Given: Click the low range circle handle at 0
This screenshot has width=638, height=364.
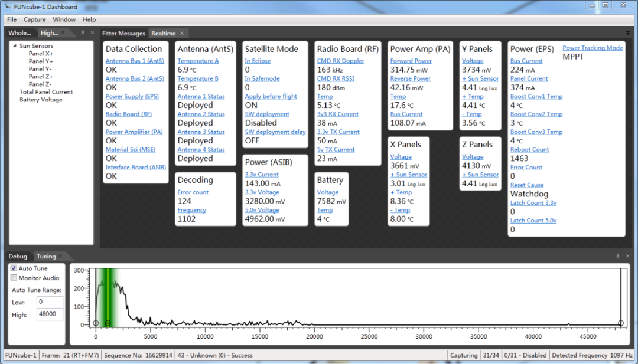Looking at the screenshot, I should [96, 323].
